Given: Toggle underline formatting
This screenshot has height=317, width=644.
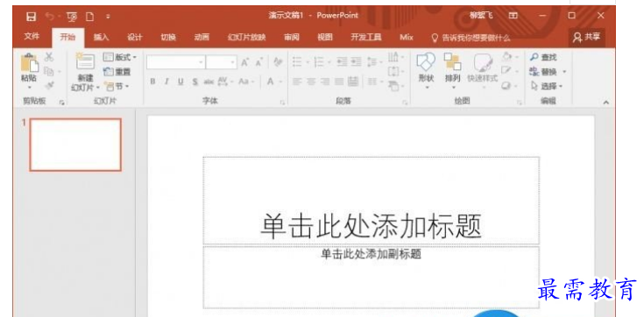Looking at the screenshot, I should [180, 81].
